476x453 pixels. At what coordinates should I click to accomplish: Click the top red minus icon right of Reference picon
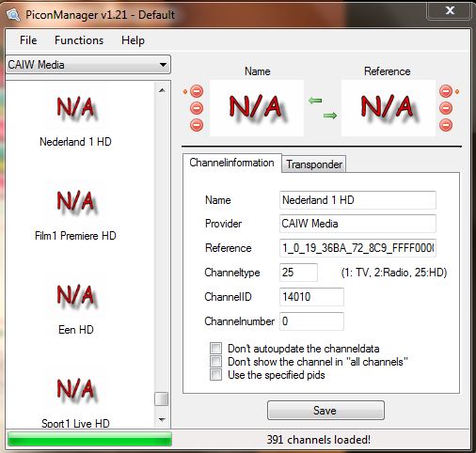(x=446, y=91)
